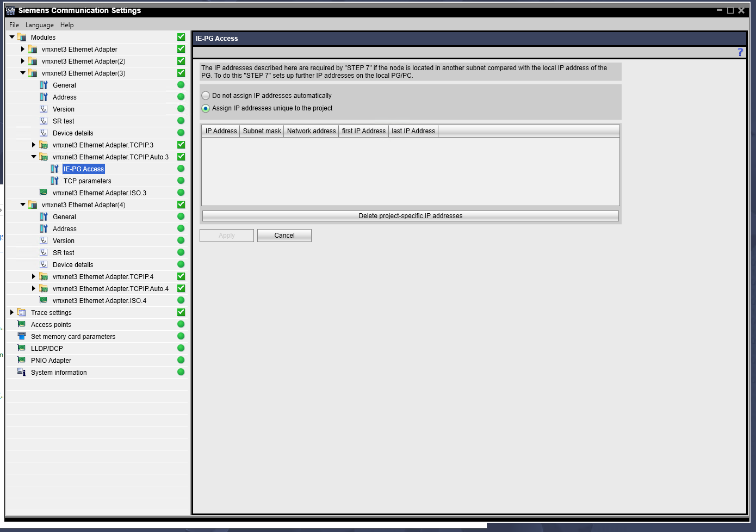The height and width of the screenshot is (532, 756).
Task: Click the TCP parameters wrench icon
Action: 54,181
